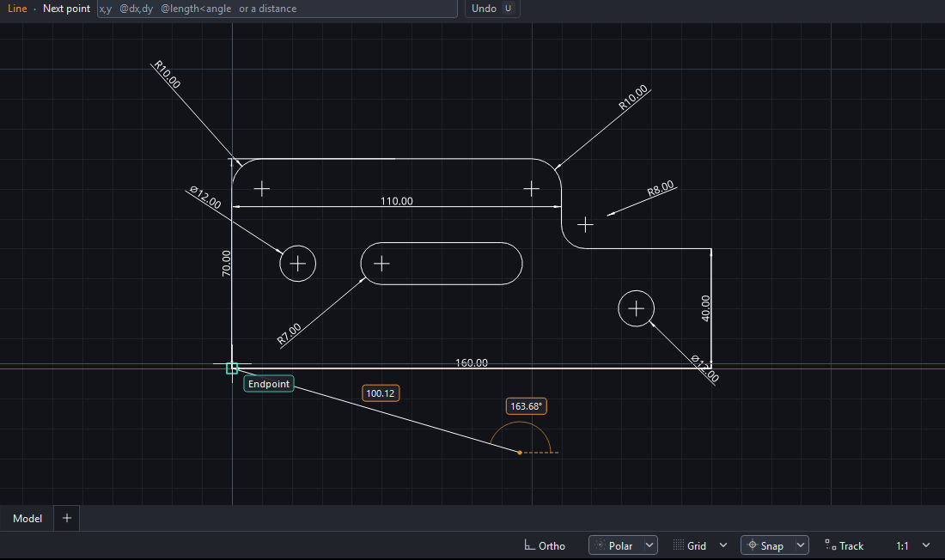The width and height of the screenshot is (945, 560).
Task: Open the Polar settings dropdown arrow
Action: [x=649, y=545]
